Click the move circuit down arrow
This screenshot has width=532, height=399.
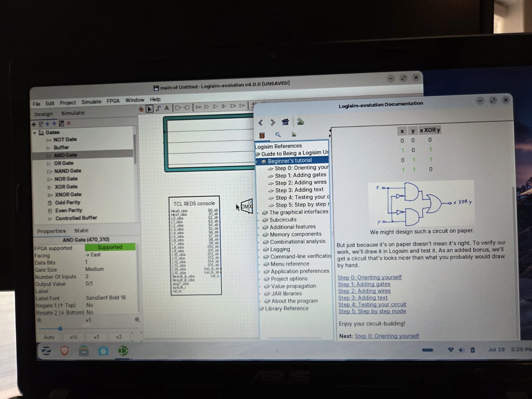54,124
